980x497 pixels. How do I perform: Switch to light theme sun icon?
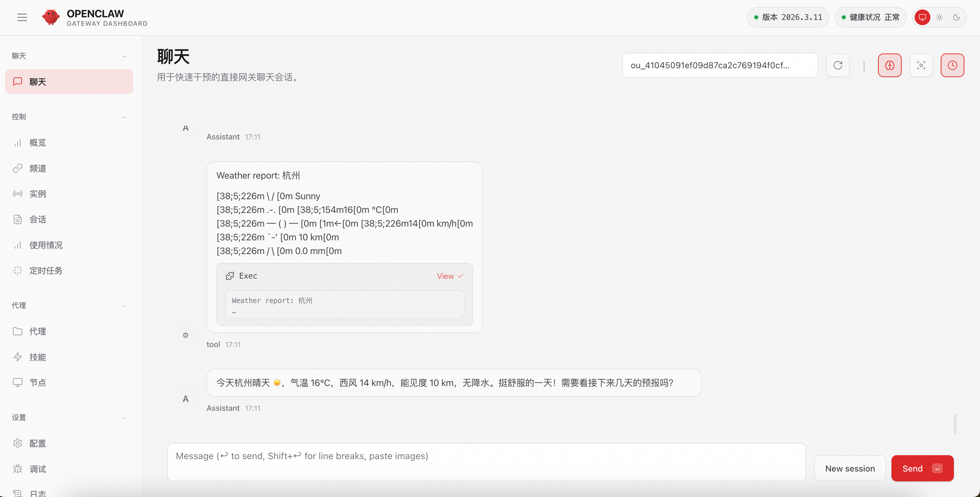939,17
